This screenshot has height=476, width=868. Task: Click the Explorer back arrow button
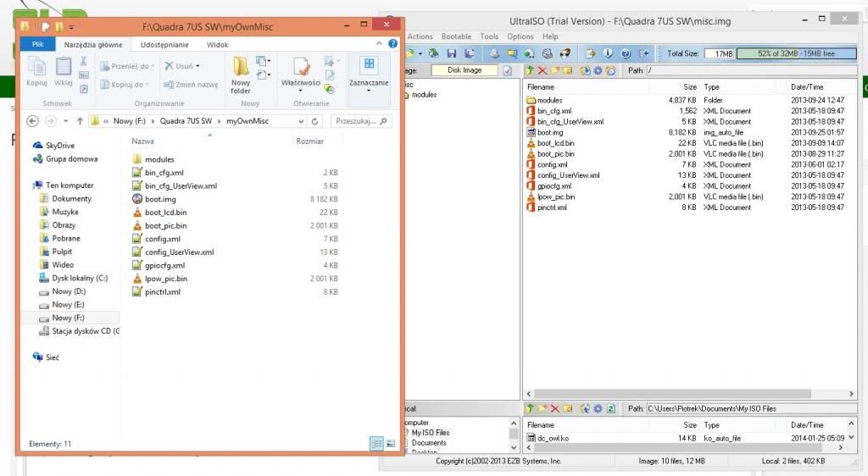click(33, 121)
